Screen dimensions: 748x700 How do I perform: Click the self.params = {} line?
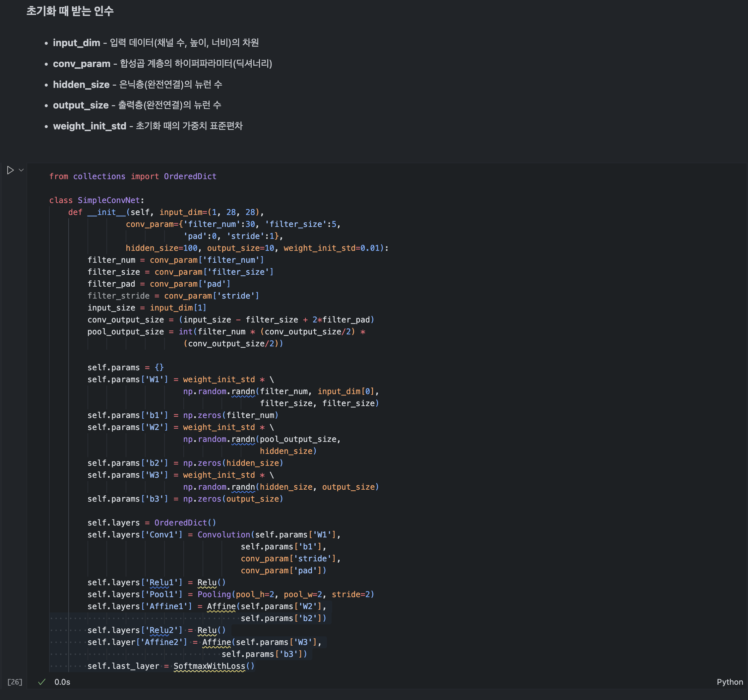126,368
